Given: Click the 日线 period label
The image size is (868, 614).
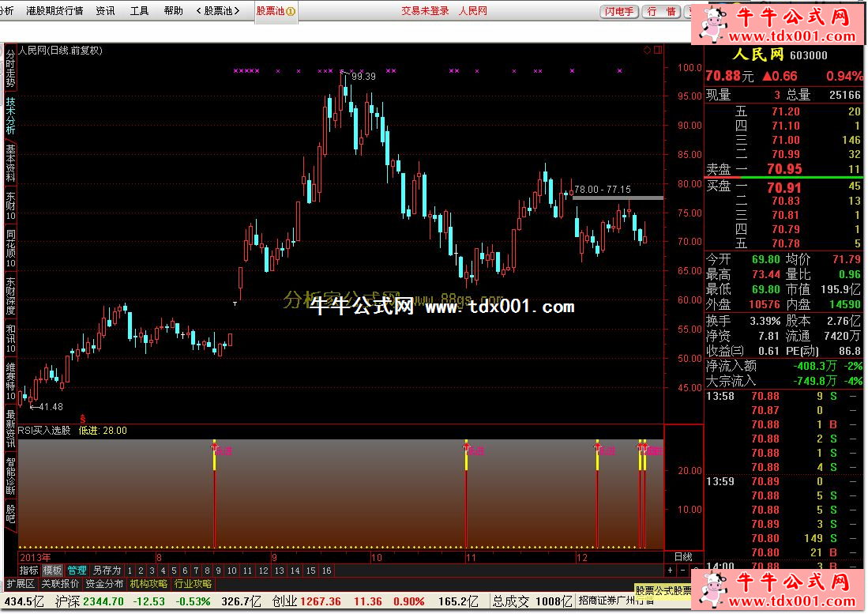Looking at the screenshot, I should click(683, 557).
